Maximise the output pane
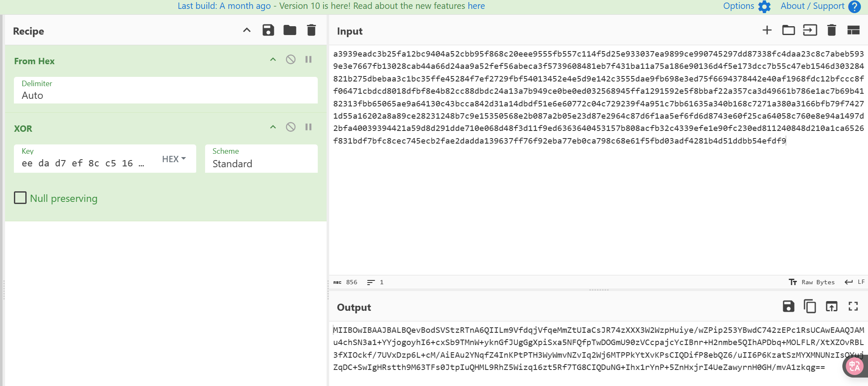This screenshot has height=386, width=868. pyautogui.click(x=853, y=307)
